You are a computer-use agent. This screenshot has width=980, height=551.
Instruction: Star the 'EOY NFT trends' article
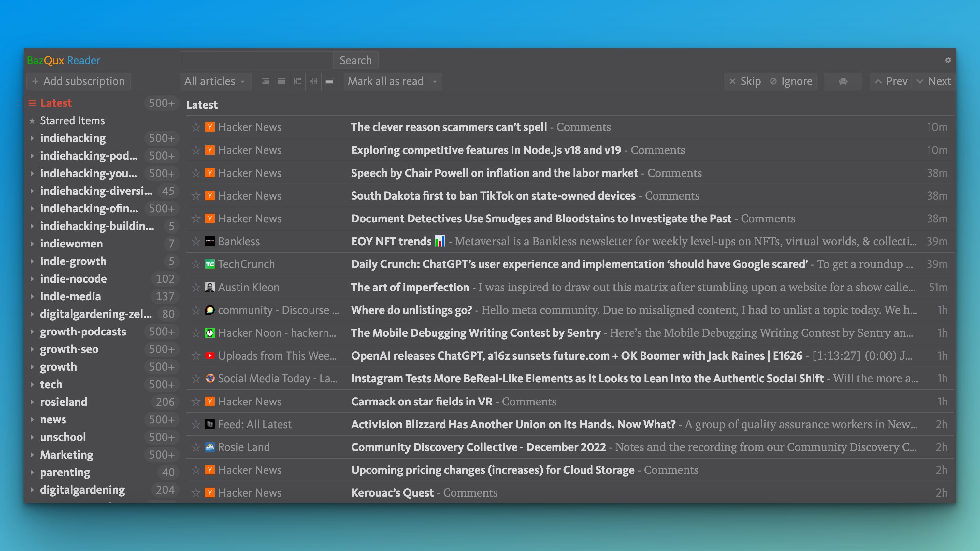click(x=196, y=241)
